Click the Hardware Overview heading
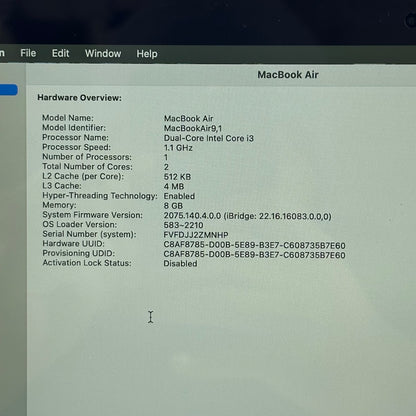416x416 pixels. click(x=79, y=98)
